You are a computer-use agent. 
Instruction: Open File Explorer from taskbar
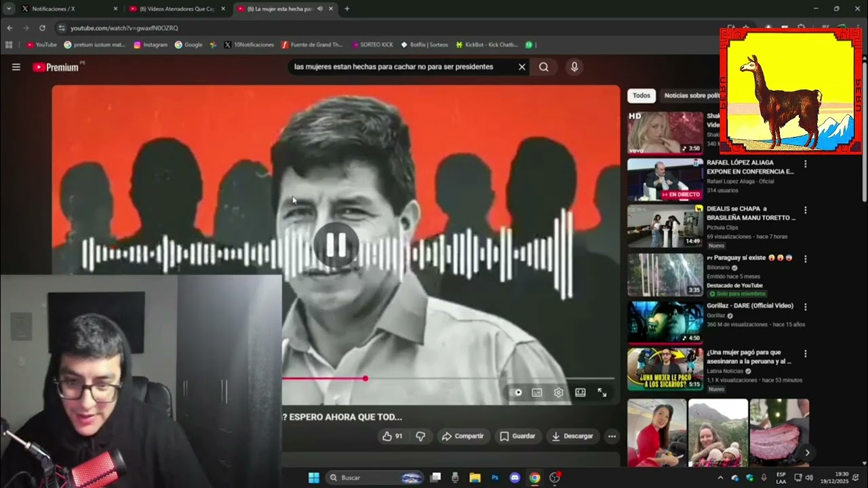tap(475, 478)
